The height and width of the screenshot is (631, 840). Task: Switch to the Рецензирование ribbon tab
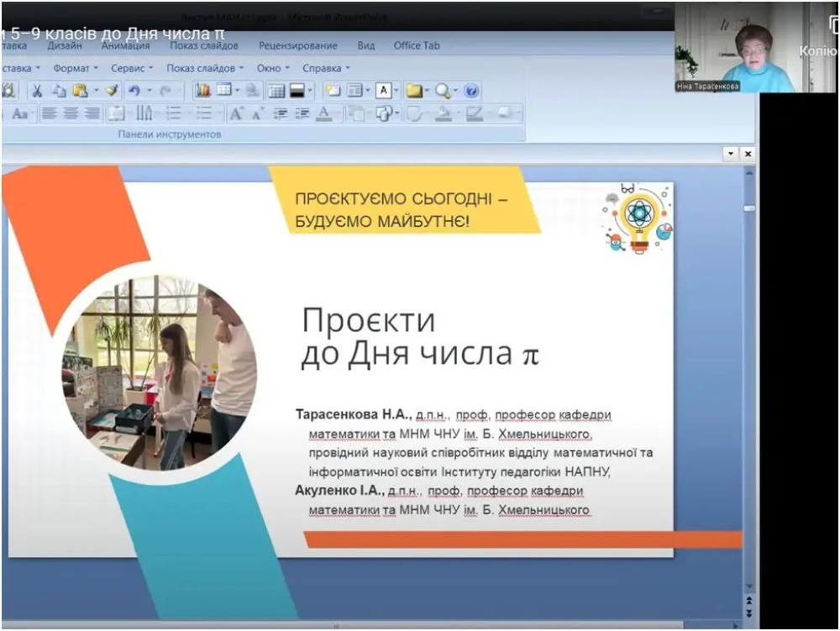tap(297, 45)
